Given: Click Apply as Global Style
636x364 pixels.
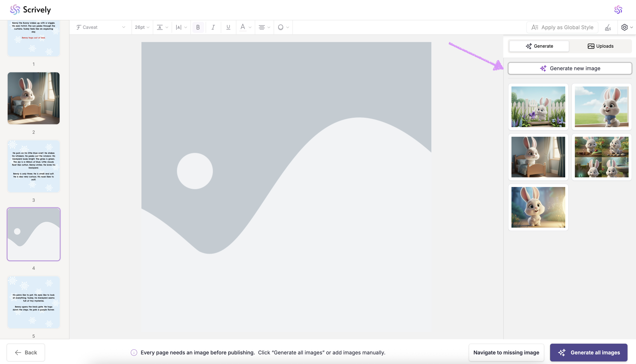Looking at the screenshot, I should tap(562, 27).
